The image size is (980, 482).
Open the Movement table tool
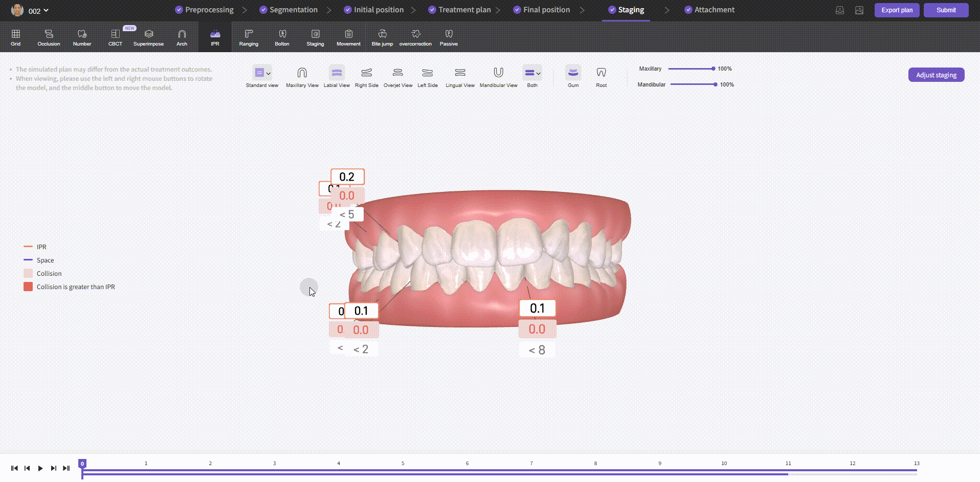(x=348, y=37)
